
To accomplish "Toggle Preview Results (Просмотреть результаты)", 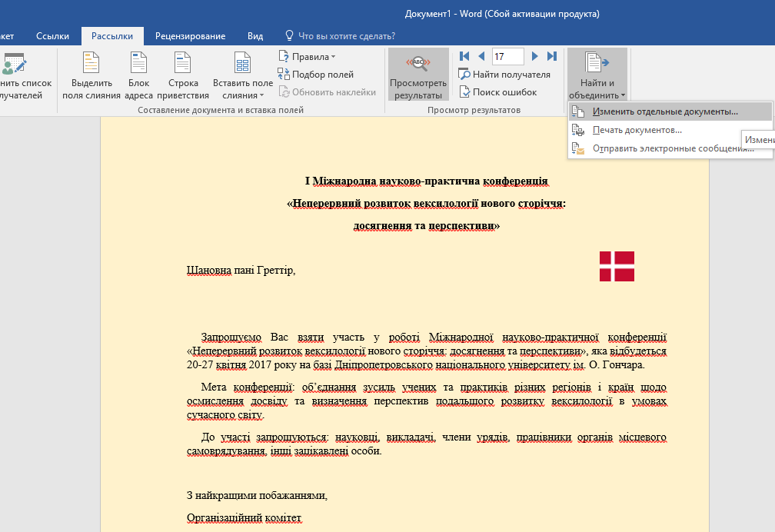I will [418, 75].
